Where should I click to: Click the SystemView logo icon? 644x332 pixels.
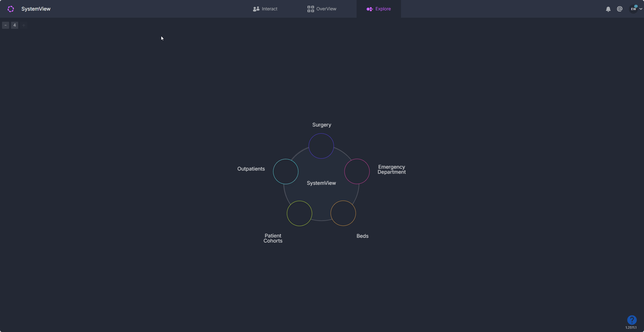click(11, 9)
